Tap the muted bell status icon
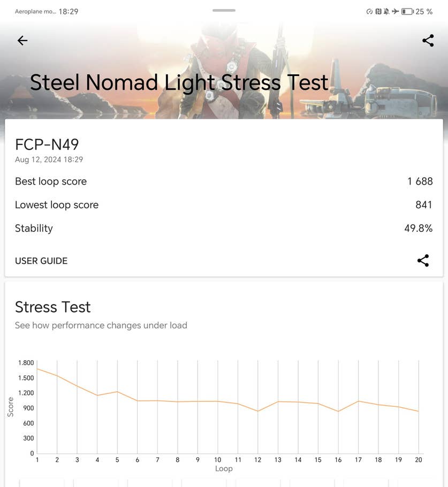Image resolution: width=448 pixels, height=487 pixels. (x=386, y=11)
